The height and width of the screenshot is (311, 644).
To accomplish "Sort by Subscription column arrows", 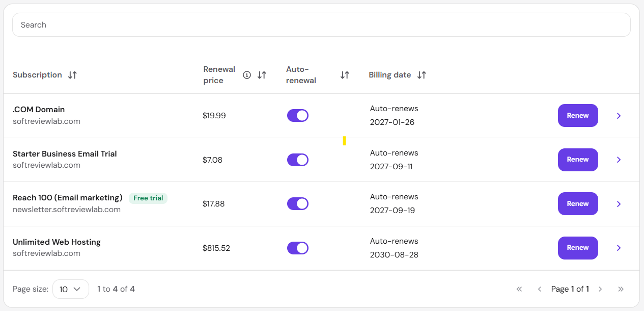I will (72, 75).
